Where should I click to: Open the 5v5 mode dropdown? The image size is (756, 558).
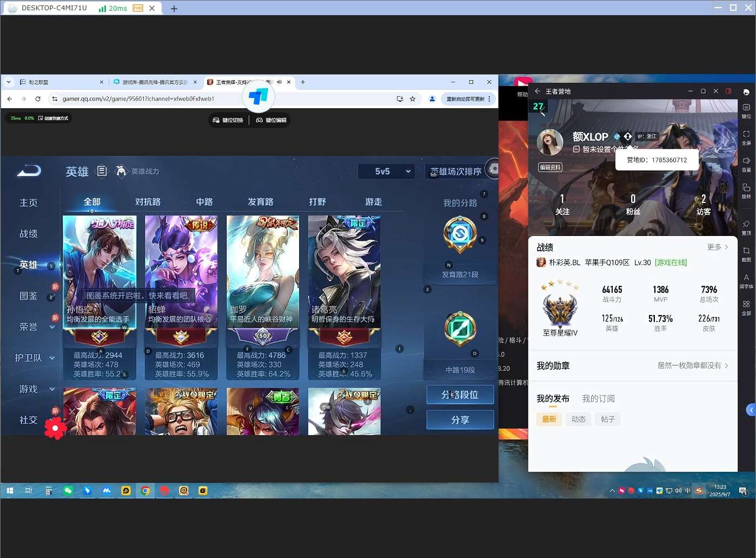[386, 171]
